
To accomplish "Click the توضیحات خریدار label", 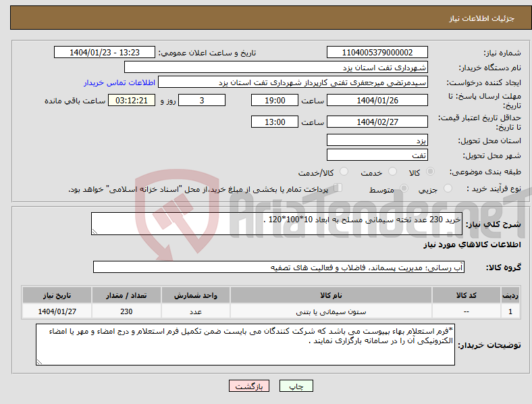I will click(x=489, y=346).
